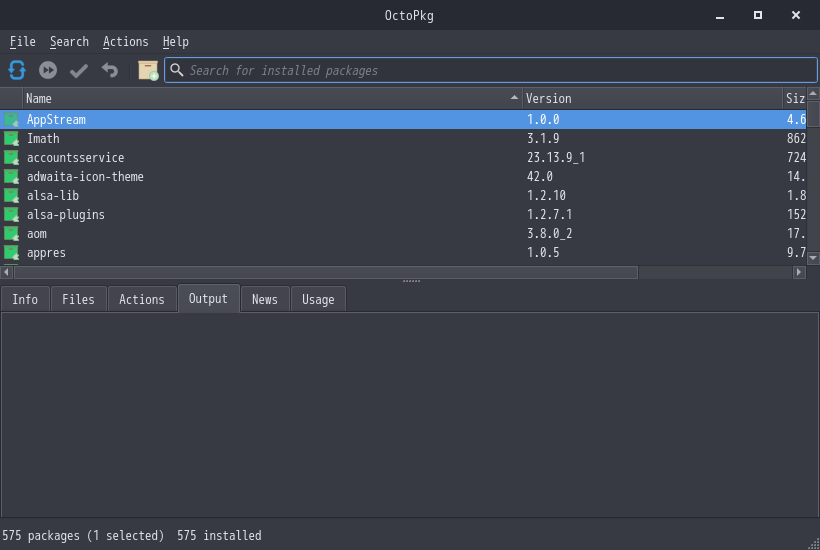The height and width of the screenshot is (550, 820).
Task: Select the Output tab
Action: click(208, 299)
